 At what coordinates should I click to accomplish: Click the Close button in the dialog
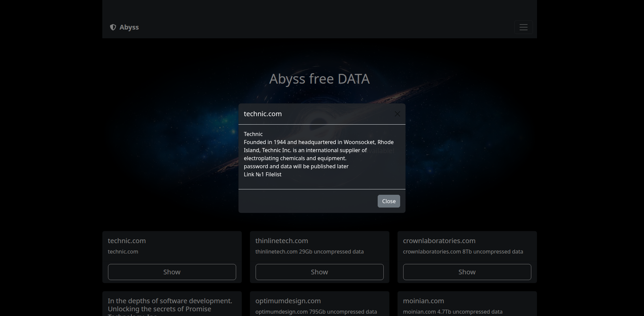pyautogui.click(x=389, y=201)
